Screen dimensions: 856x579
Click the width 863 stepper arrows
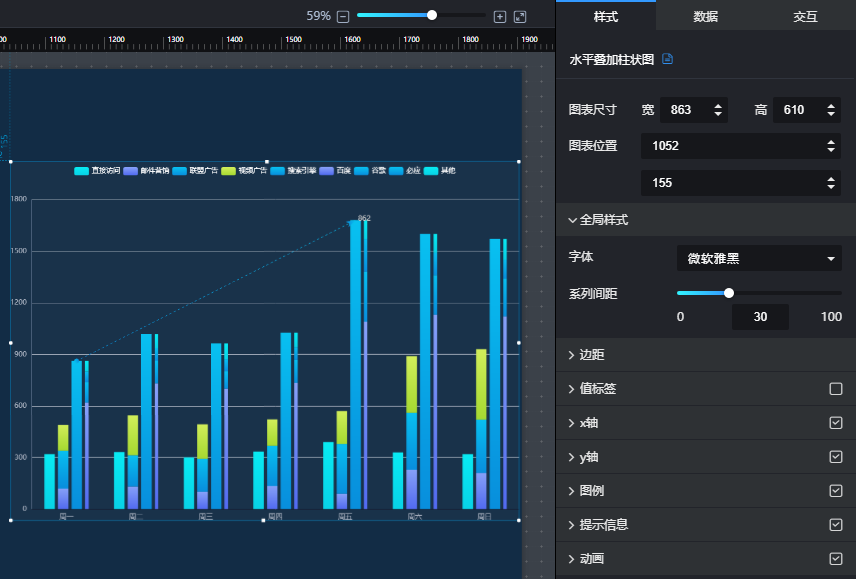click(718, 110)
